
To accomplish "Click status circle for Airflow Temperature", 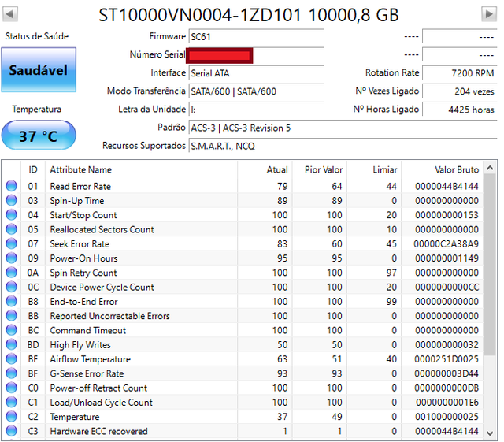I will point(11,358).
